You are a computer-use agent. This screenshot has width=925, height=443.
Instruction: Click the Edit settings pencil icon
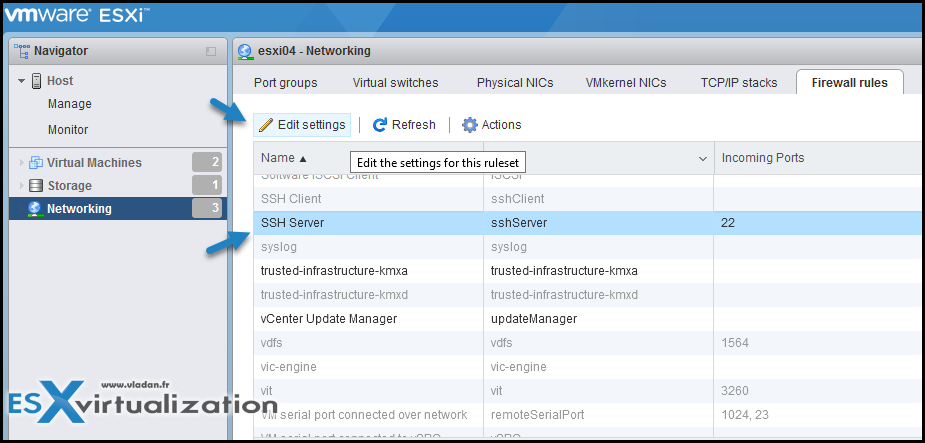pyautogui.click(x=266, y=125)
